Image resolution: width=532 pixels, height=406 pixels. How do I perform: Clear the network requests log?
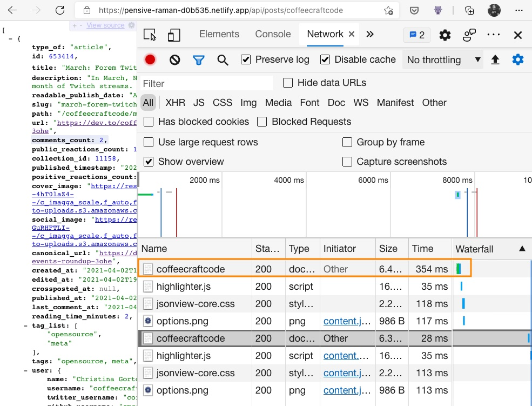click(x=174, y=59)
